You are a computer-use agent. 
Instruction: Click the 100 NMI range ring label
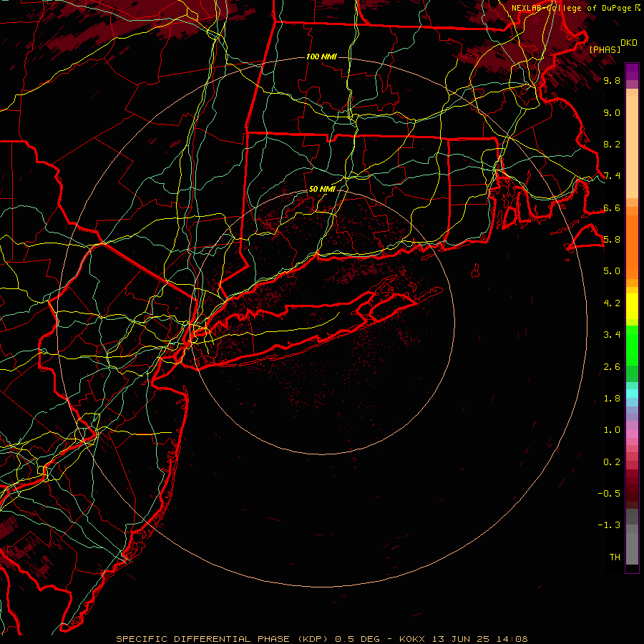(321, 57)
